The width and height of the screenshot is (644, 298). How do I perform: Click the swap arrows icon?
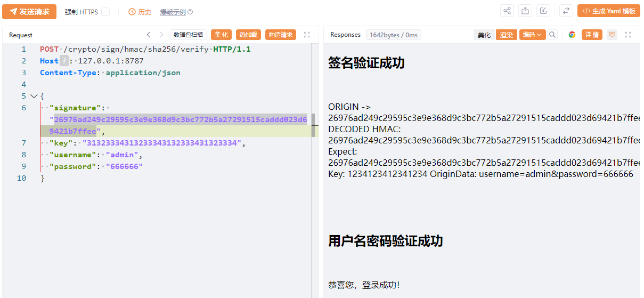[566, 11]
